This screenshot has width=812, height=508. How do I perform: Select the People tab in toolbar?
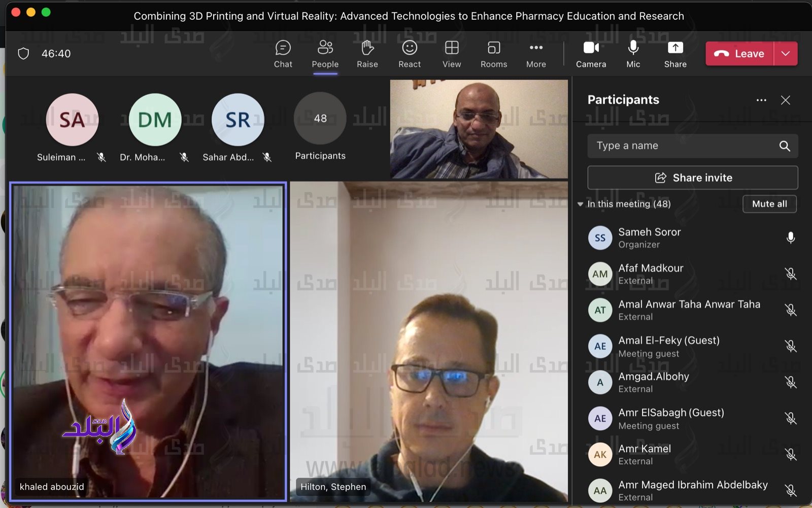pyautogui.click(x=325, y=54)
